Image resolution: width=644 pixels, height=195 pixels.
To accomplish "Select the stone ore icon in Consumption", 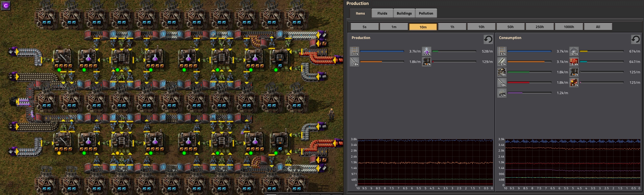I will (502, 72).
